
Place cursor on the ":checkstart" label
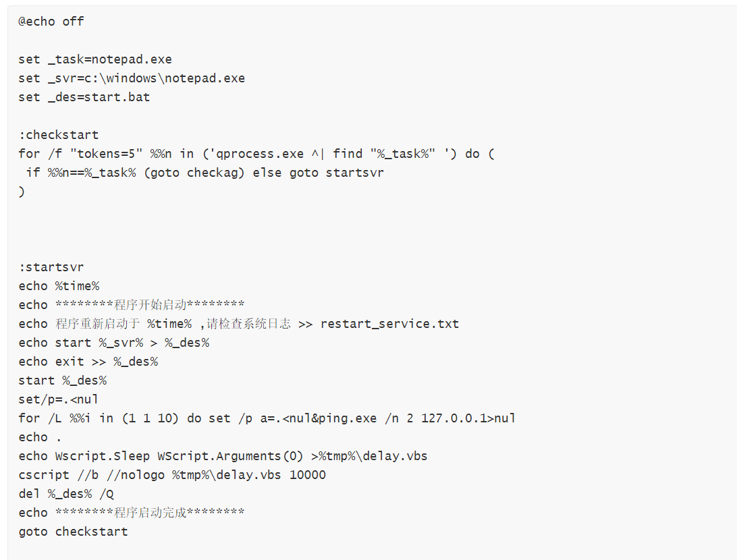click(x=59, y=135)
